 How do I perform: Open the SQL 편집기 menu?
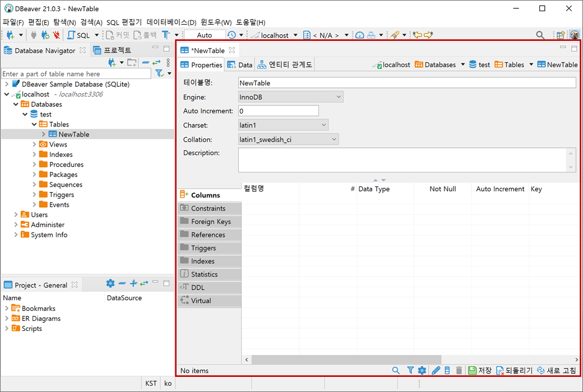point(124,22)
